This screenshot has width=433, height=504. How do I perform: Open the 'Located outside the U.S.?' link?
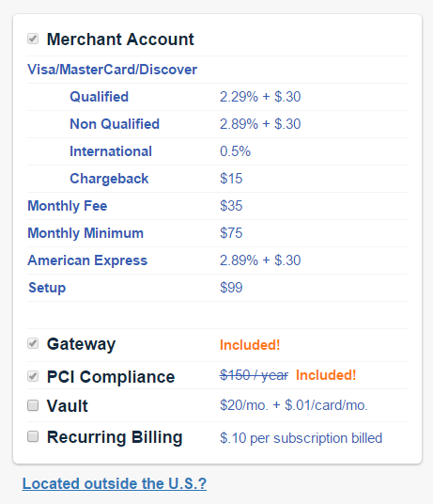tap(115, 483)
